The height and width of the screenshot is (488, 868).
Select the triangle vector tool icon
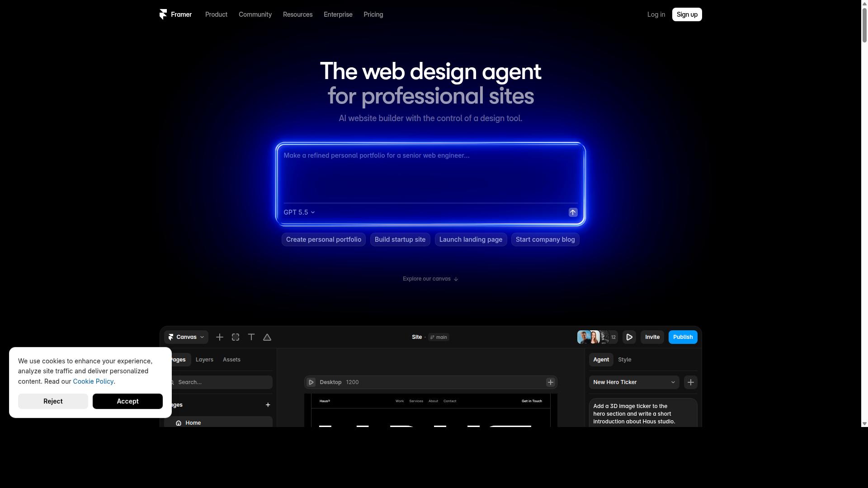267,337
